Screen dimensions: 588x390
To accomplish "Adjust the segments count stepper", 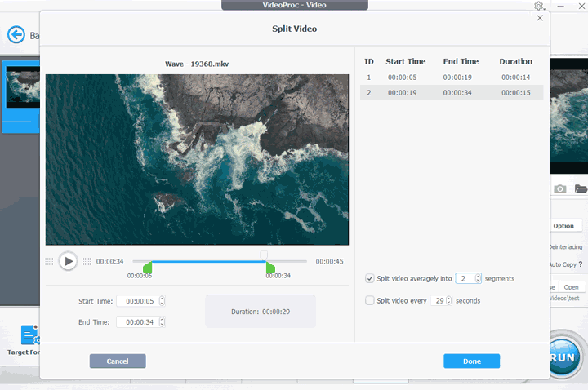I will (478, 278).
